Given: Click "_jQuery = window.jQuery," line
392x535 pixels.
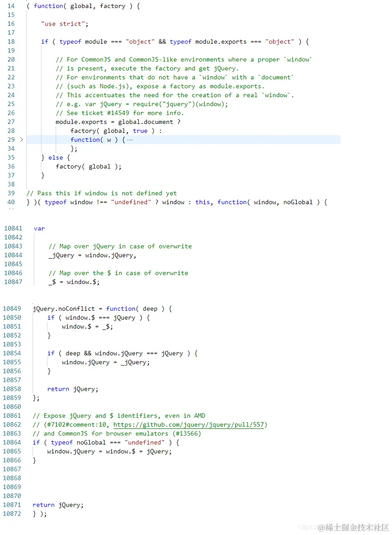Looking at the screenshot, I should point(92,255).
